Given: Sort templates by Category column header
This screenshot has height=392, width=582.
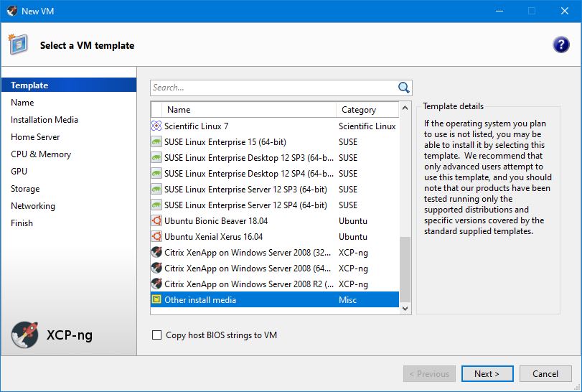Looking at the screenshot, I should [x=367, y=110].
